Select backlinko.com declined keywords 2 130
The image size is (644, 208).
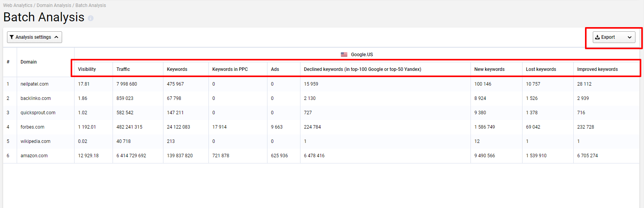pos(310,98)
